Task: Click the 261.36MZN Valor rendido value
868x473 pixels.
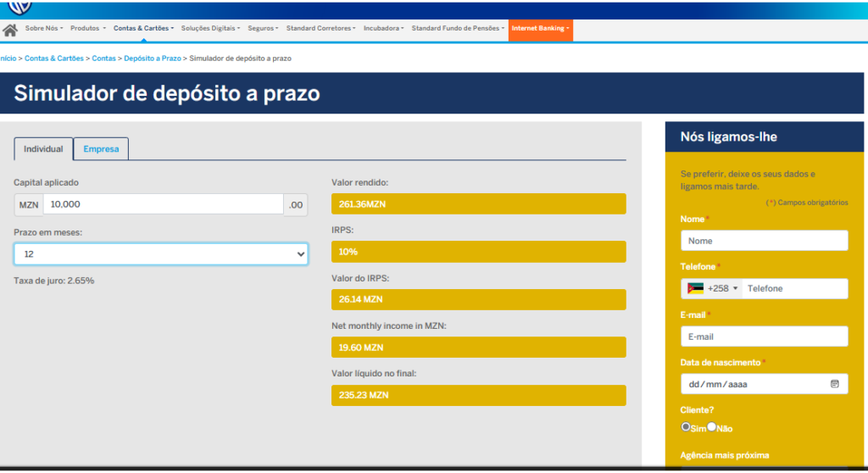Action: pos(478,203)
